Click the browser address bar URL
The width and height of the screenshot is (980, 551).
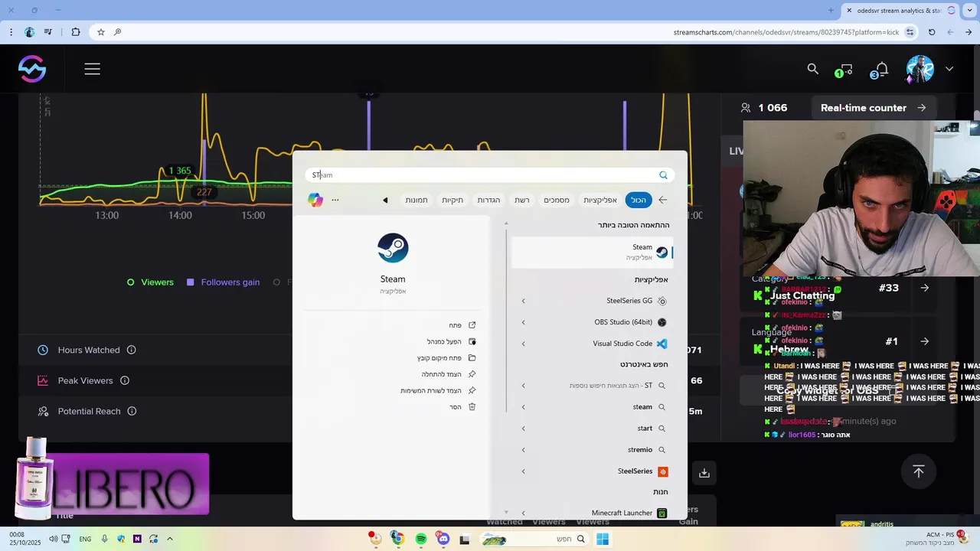[x=786, y=32]
